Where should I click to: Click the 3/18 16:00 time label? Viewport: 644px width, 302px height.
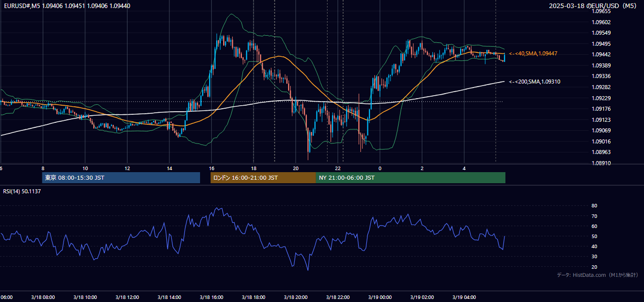pyautogui.click(x=211, y=297)
